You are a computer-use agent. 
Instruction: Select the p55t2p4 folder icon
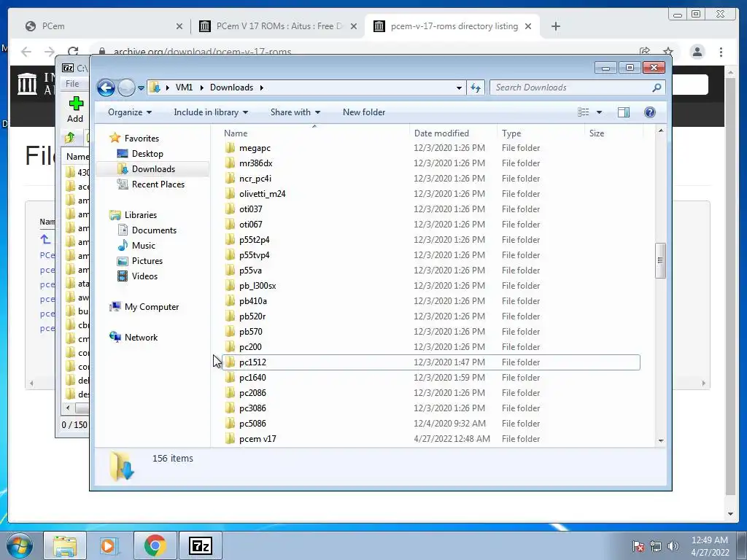pos(230,239)
